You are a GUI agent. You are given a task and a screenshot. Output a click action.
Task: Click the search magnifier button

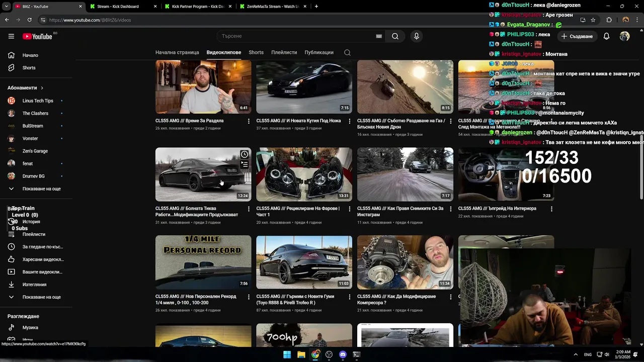395,36
